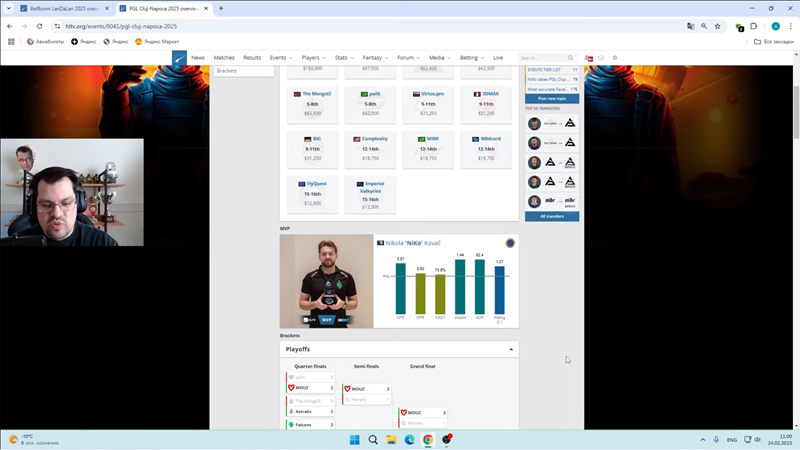Image resolution: width=800 pixels, height=450 pixels.
Task: Open the Matches menu item
Action: 224,58
